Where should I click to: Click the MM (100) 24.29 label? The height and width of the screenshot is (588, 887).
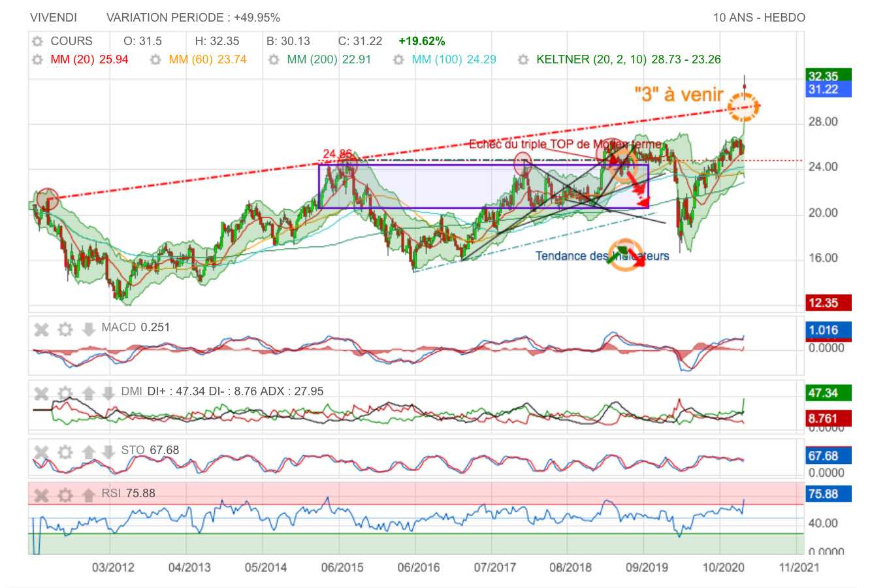tap(454, 59)
